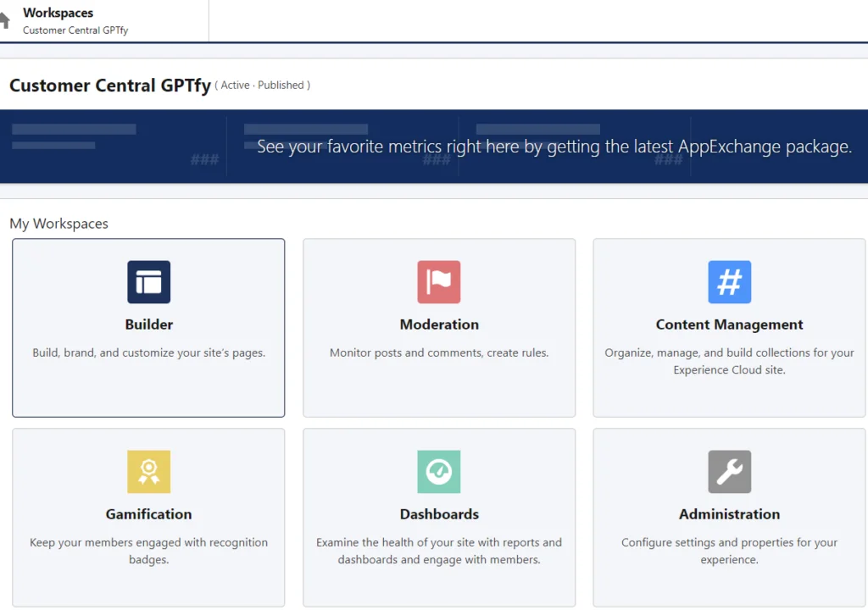Click the Content Management hashtag icon
868x610 pixels.
pyautogui.click(x=729, y=282)
